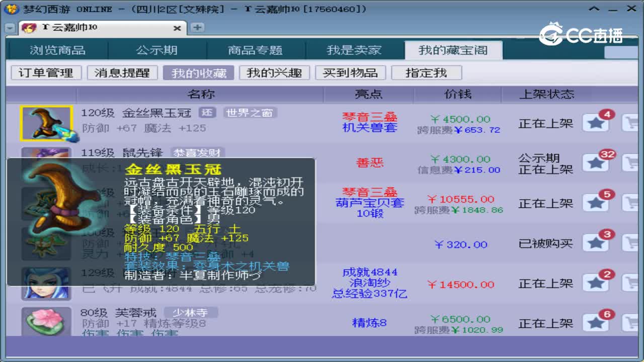644x362 pixels.
Task: Click the 指定我 button
Action: point(427,73)
